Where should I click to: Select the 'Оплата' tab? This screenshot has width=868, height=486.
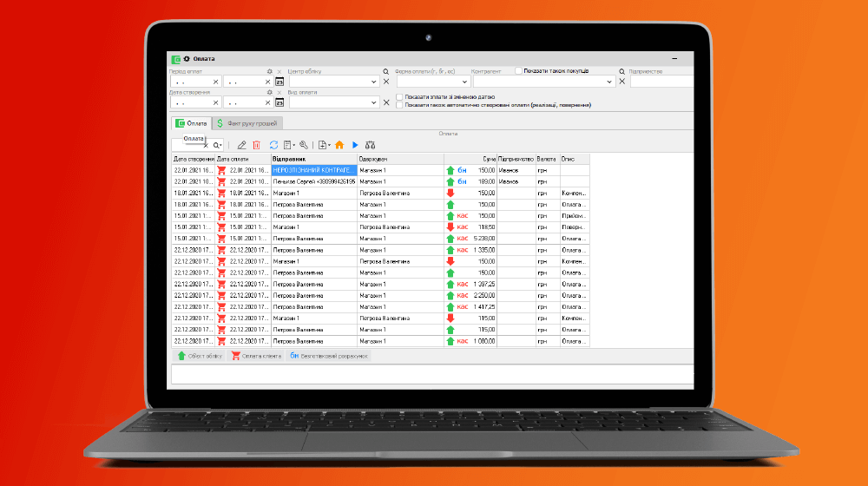(191, 123)
